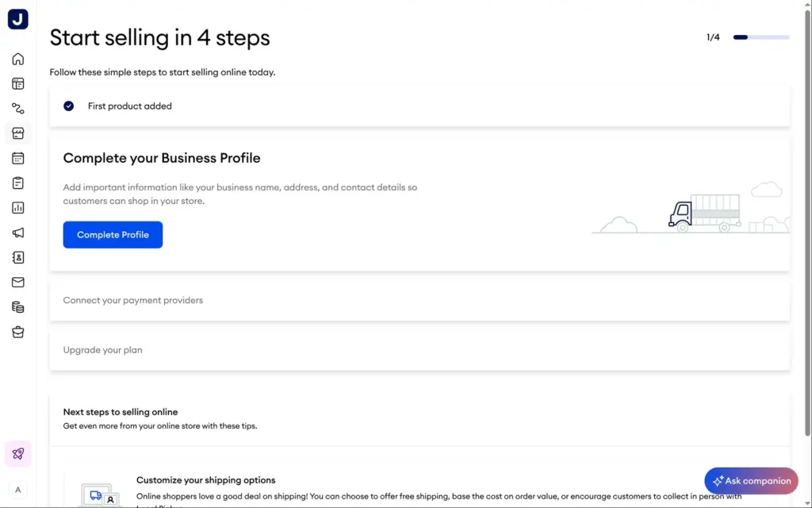The image size is (812, 508).
Task: Click Get even more from your store text
Action: point(160,426)
